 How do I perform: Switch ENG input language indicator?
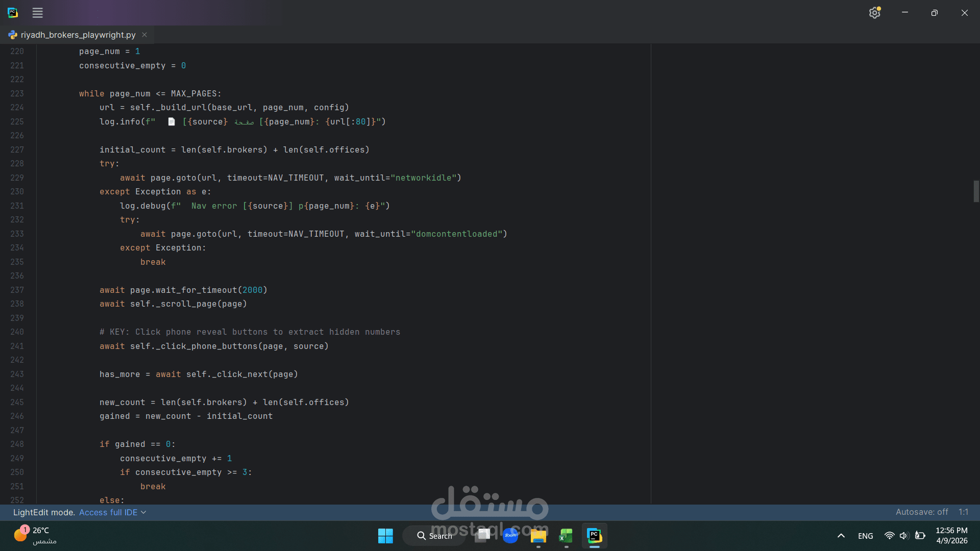coord(865,536)
